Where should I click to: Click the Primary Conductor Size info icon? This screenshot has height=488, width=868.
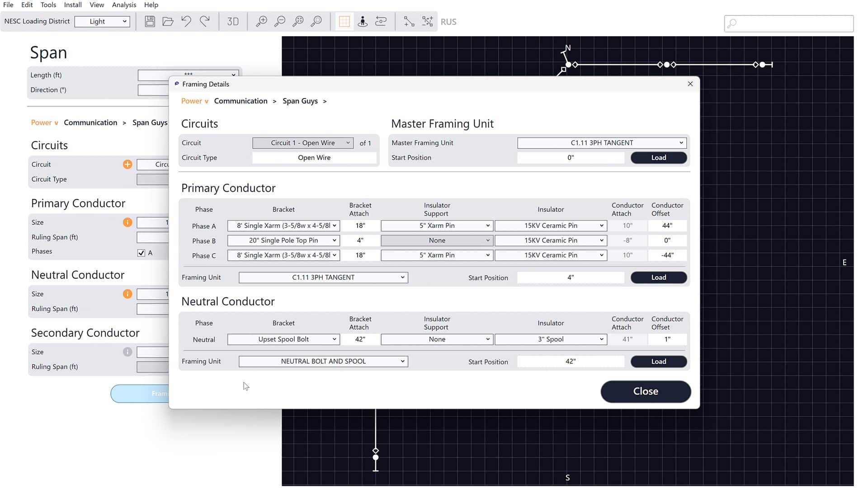click(127, 222)
